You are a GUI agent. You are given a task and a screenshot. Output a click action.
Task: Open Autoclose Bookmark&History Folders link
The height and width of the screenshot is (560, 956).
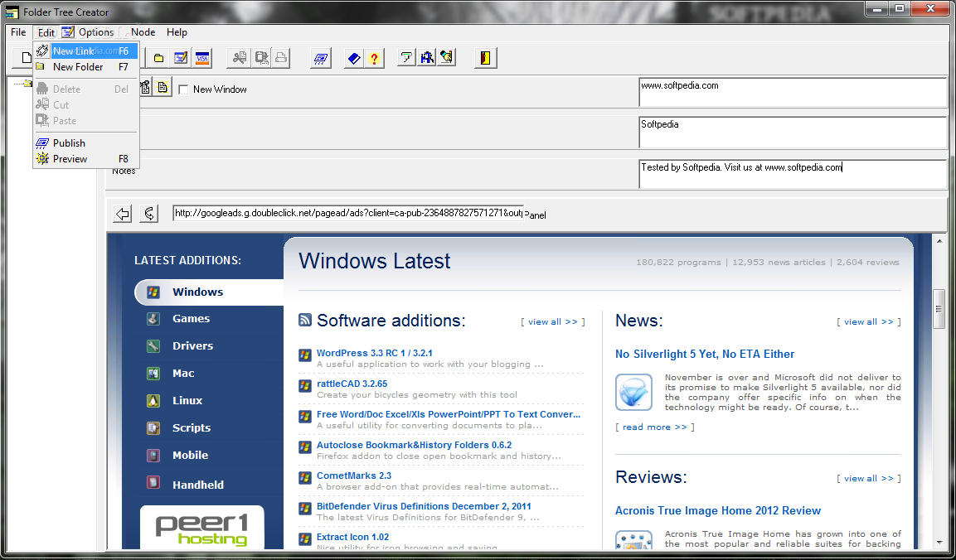tap(414, 445)
